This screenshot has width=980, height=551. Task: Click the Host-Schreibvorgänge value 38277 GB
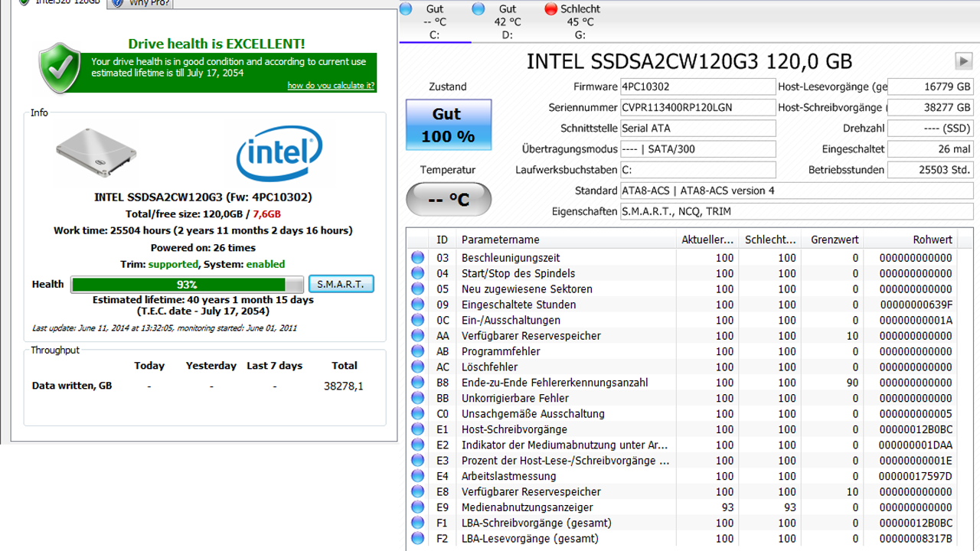click(x=931, y=108)
